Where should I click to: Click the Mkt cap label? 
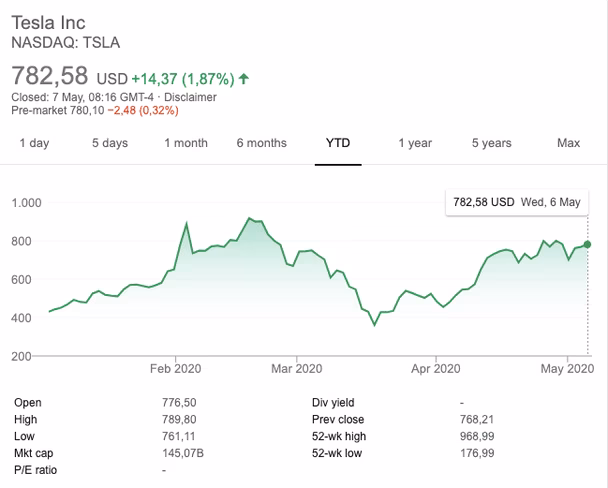33,453
